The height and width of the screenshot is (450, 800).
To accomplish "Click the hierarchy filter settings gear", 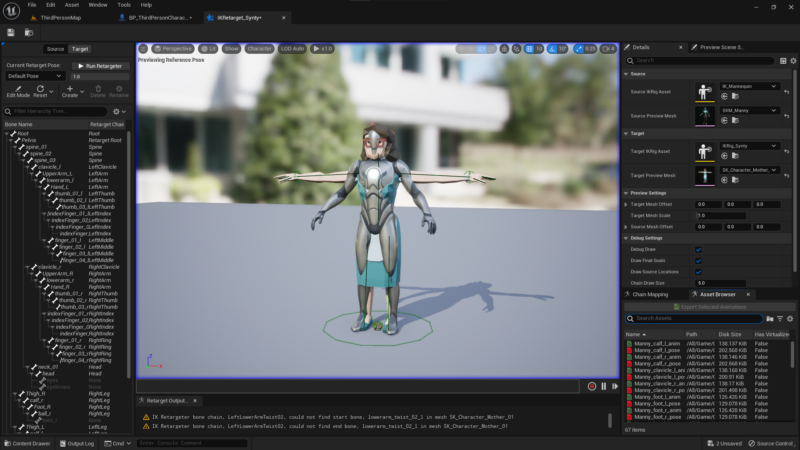I will [116, 111].
